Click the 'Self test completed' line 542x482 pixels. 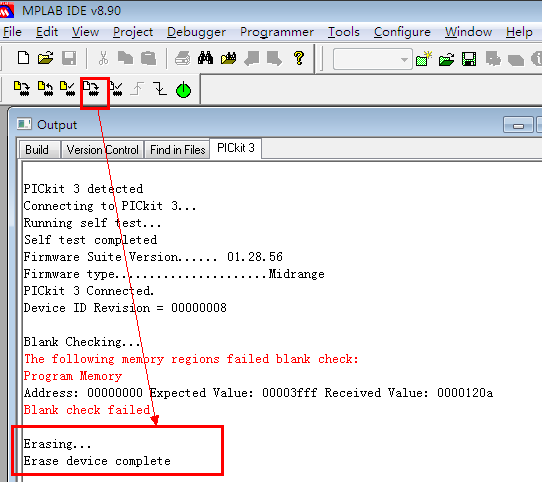(90, 240)
